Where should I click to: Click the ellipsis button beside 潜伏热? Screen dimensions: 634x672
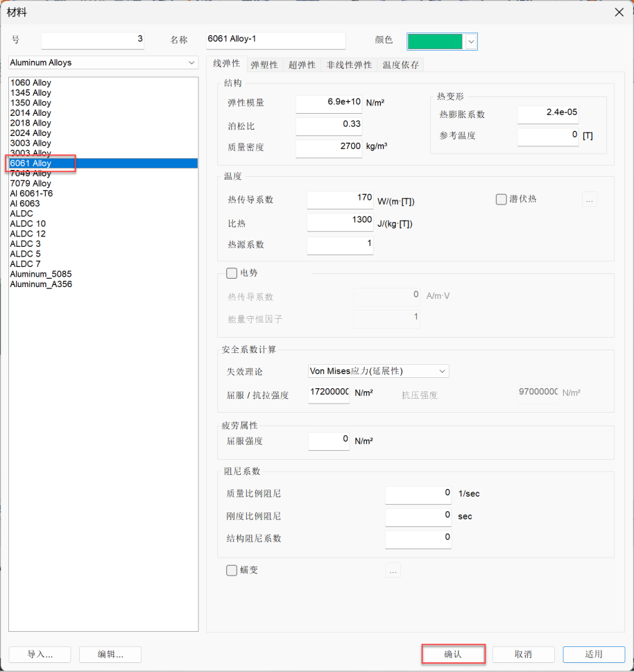(589, 200)
